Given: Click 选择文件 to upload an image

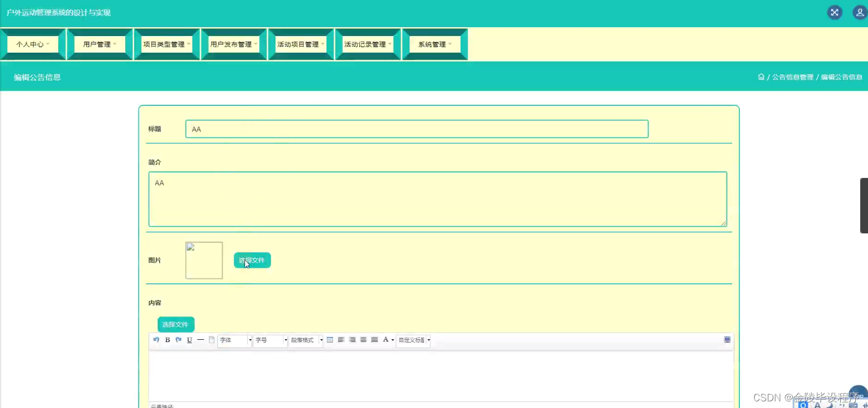Looking at the screenshot, I should [x=252, y=260].
